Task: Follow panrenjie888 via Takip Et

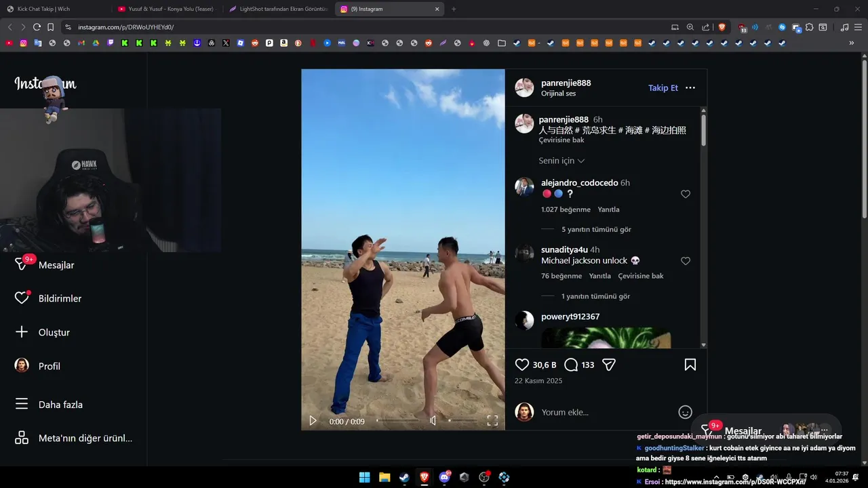Action: point(663,88)
